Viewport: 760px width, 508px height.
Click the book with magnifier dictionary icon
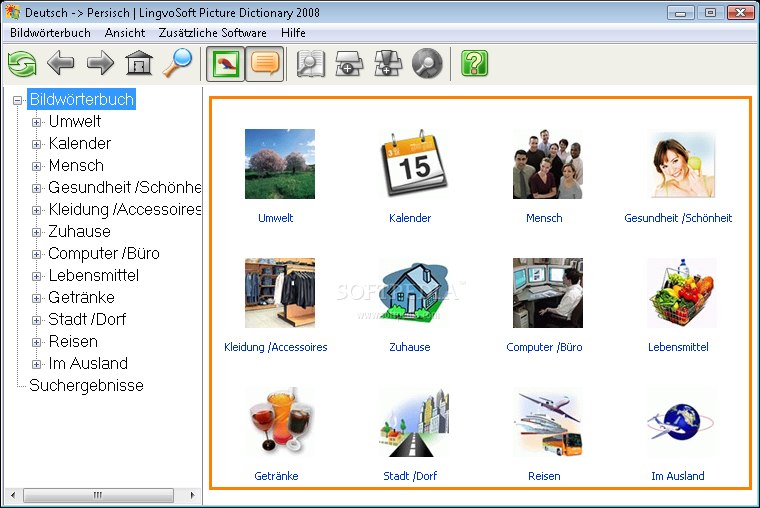pyautogui.click(x=311, y=64)
